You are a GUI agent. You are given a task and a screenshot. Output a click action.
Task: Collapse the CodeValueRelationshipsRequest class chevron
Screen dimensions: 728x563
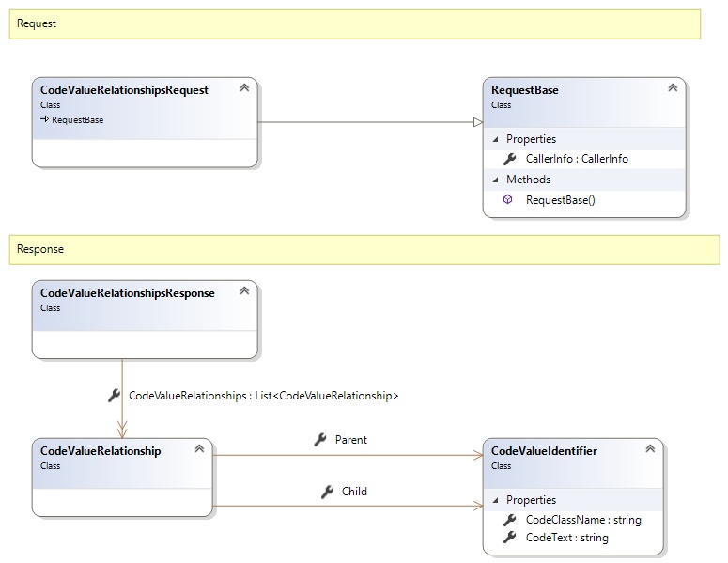[244, 88]
